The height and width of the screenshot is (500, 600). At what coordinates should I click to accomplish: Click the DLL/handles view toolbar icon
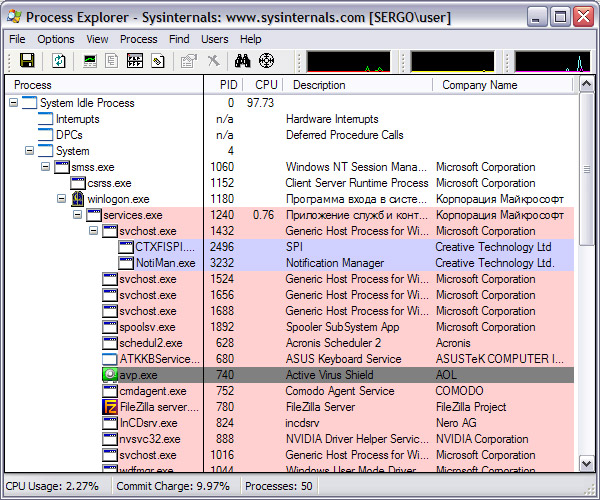[x=157, y=60]
